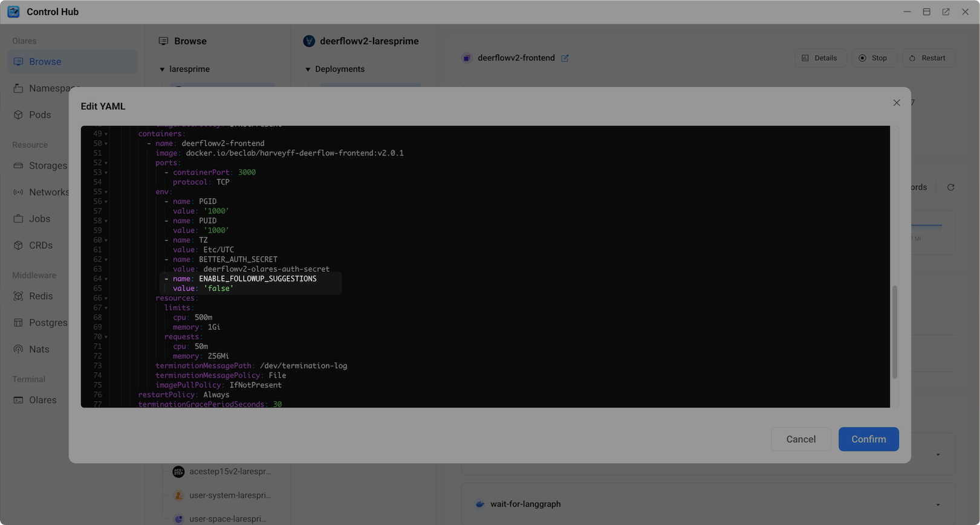
Task: Fold the requests block at line 70
Action: point(106,337)
